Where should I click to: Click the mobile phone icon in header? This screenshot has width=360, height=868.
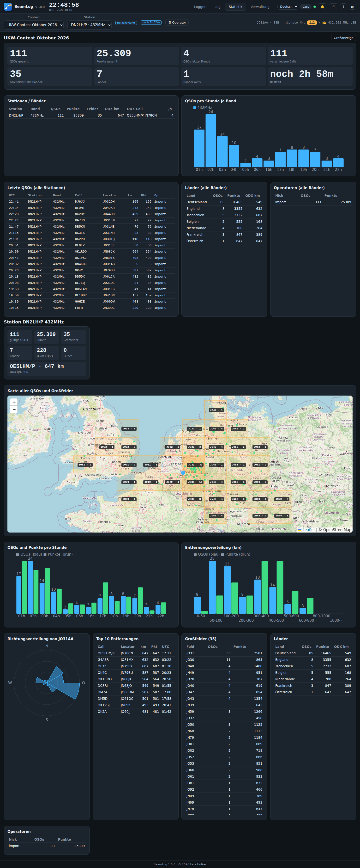pos(333,7)
